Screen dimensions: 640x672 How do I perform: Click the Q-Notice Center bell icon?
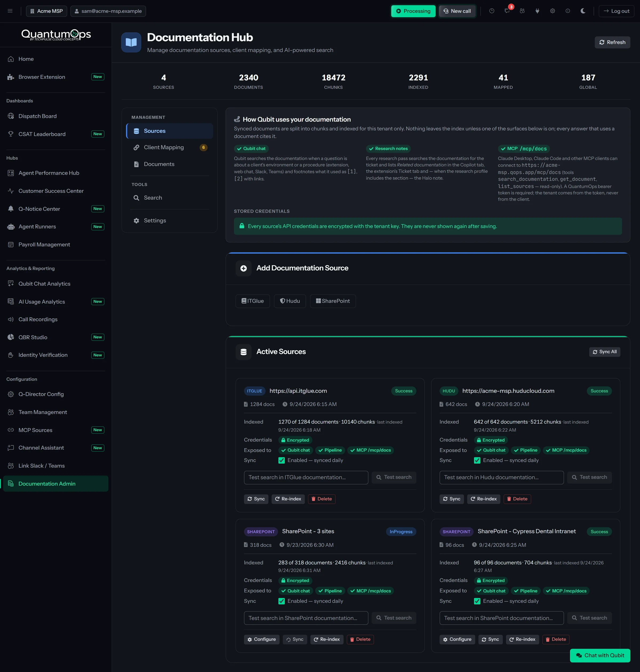[x=11, y=209]
